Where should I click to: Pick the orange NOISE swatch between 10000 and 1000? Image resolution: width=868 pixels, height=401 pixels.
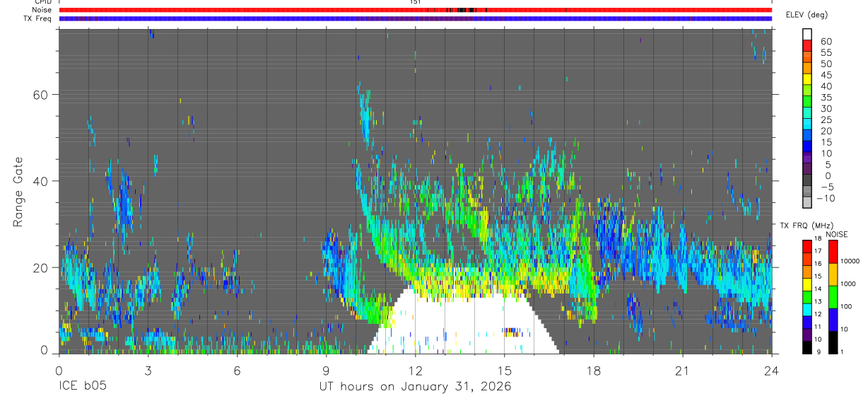(x=833, y=274)
